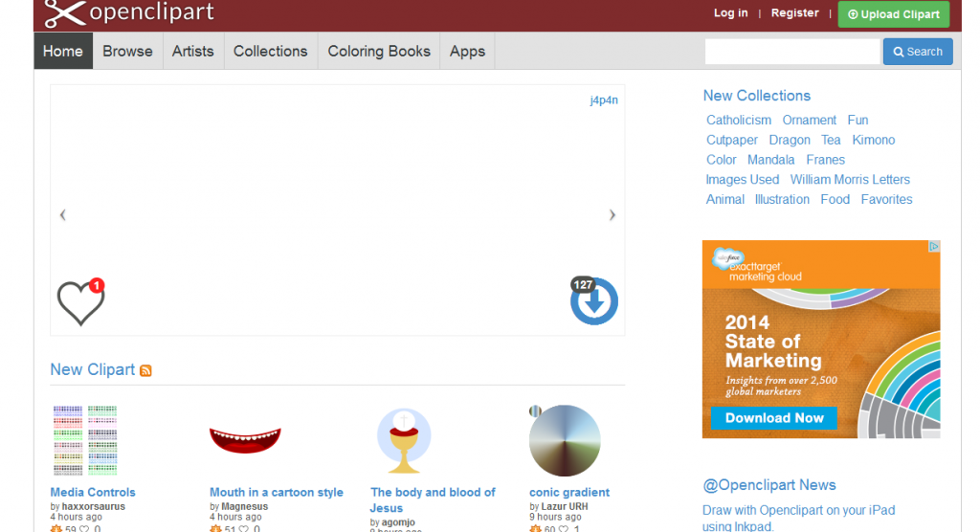Open the Mandala collection
This screenshot has width=980, height=532.
pos(771,160)
